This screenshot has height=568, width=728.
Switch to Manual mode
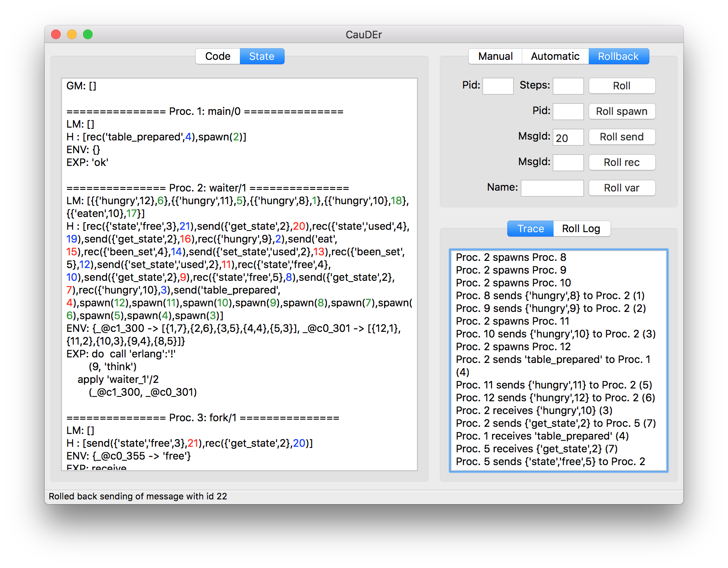pyautogui.click(x=495, y=56)
